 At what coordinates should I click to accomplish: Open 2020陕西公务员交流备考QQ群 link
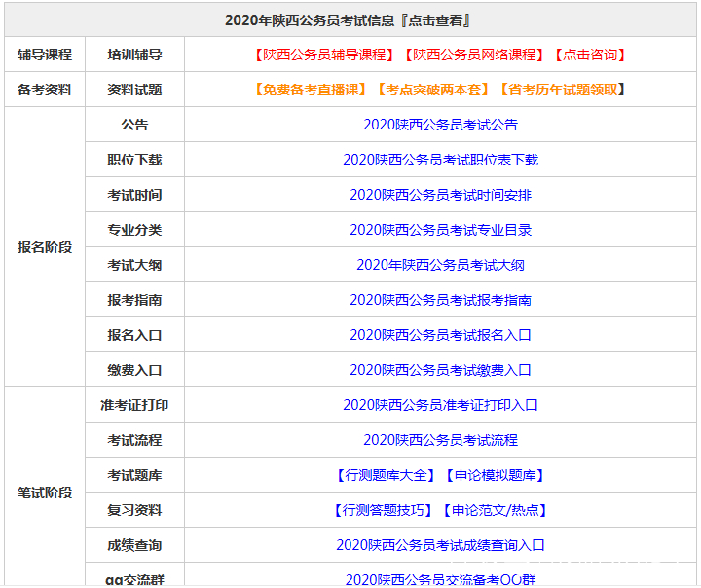coord(440,579)
